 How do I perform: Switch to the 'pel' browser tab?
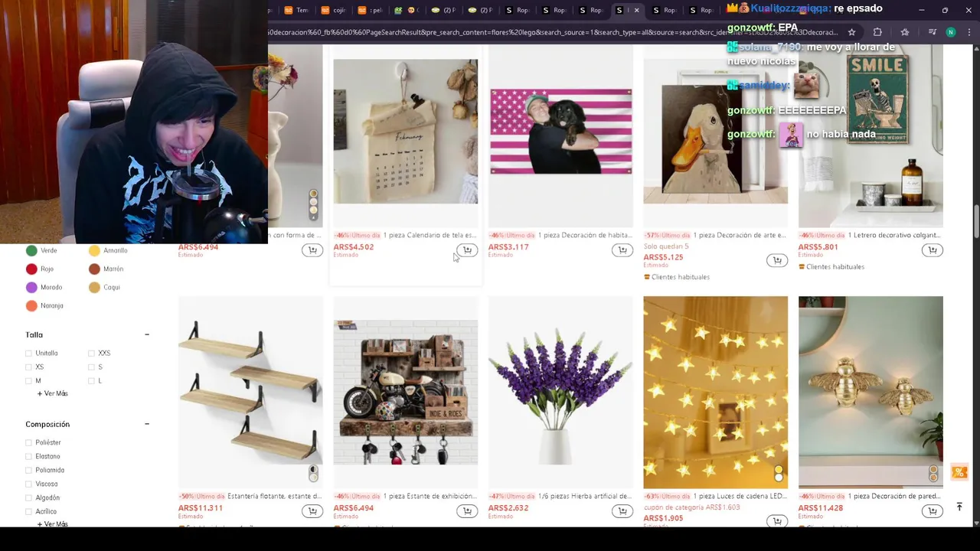[370, 10]
